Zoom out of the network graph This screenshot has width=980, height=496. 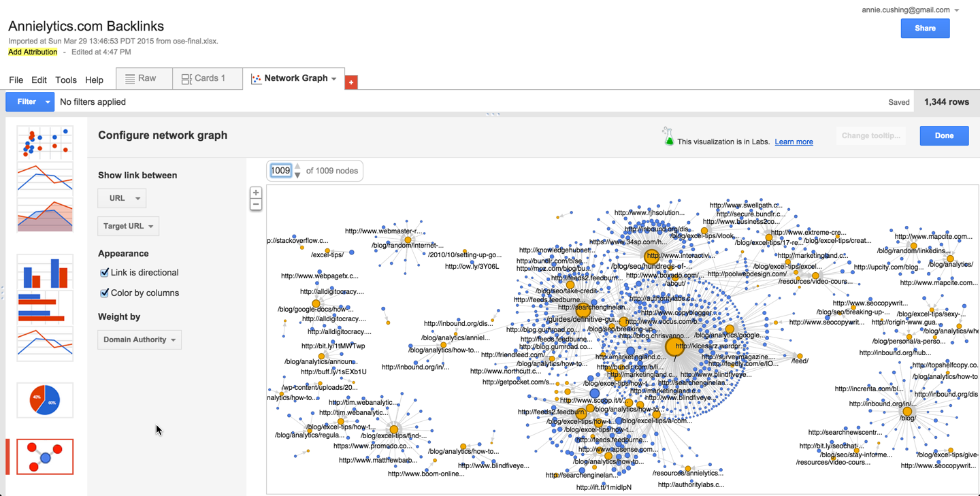click(256, 205)
